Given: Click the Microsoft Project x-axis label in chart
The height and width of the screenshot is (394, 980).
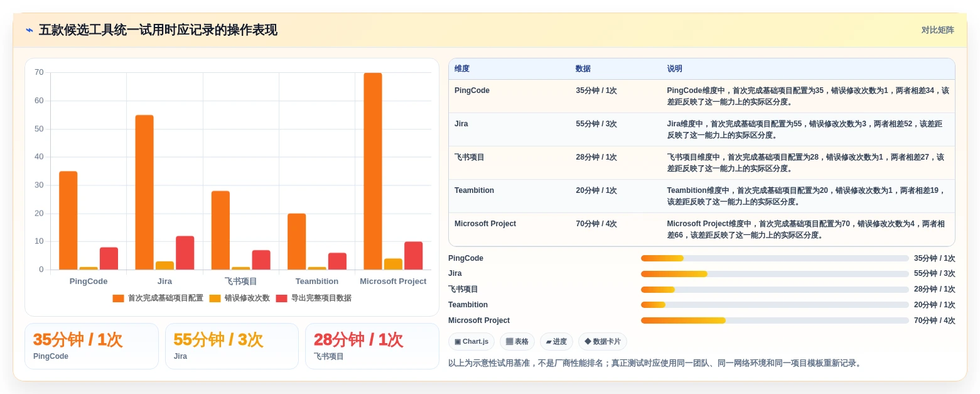Looking at the screenshot, I should [393, 282].
